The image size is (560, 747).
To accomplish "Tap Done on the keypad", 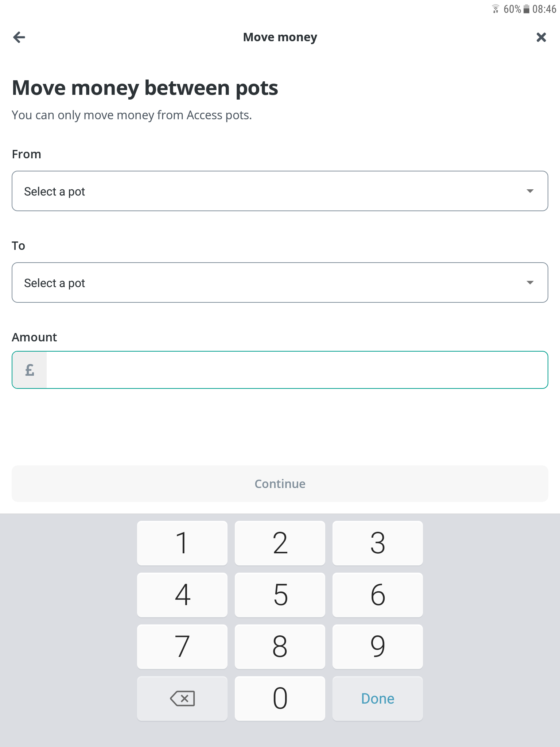I will point(377,698).
